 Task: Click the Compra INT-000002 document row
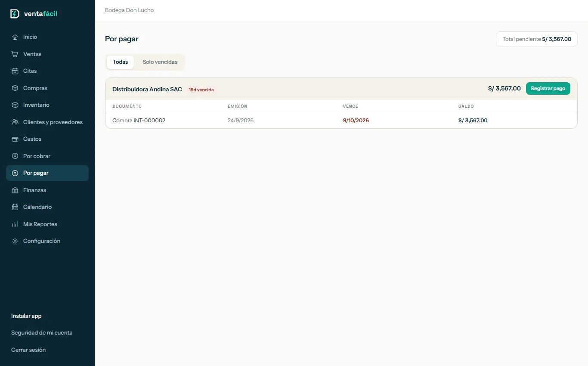(x=341, y=121)
